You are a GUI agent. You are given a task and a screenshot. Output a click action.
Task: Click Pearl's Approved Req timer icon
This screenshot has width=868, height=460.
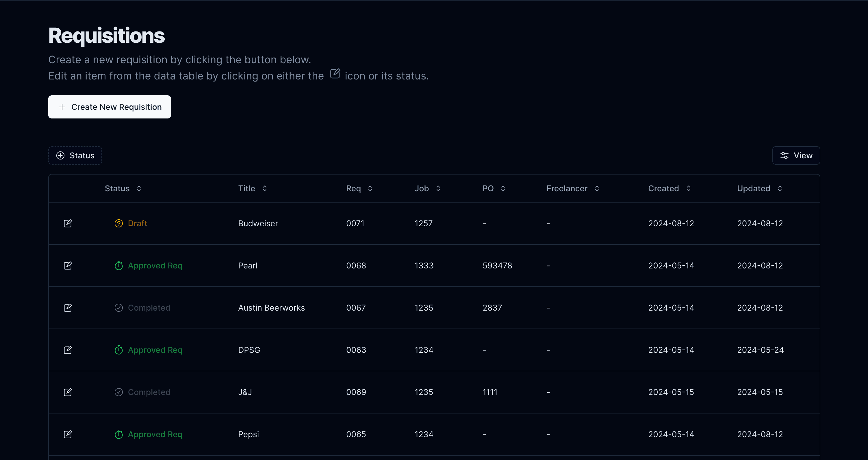pos(118,266)
